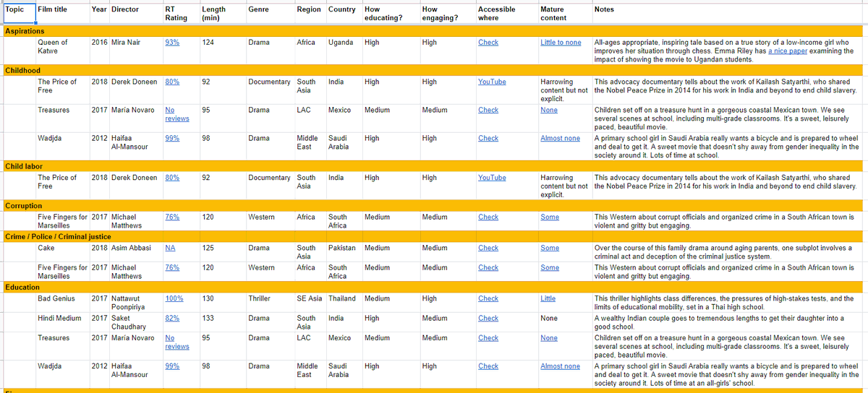Select the Notes column header

[x=727, y=14]
